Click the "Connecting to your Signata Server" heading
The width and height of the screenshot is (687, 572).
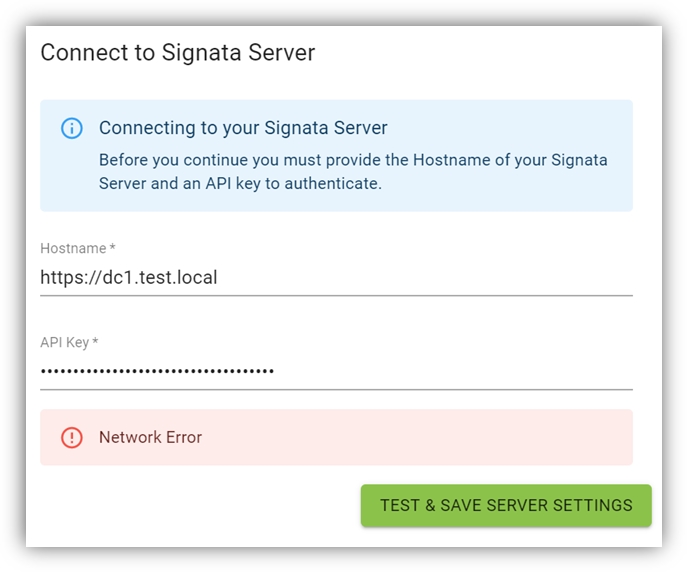click(x=243, y=128)
